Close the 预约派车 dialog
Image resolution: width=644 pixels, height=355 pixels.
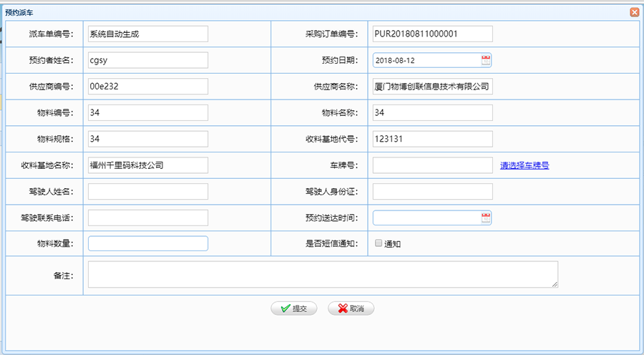[x=635, y=12]
